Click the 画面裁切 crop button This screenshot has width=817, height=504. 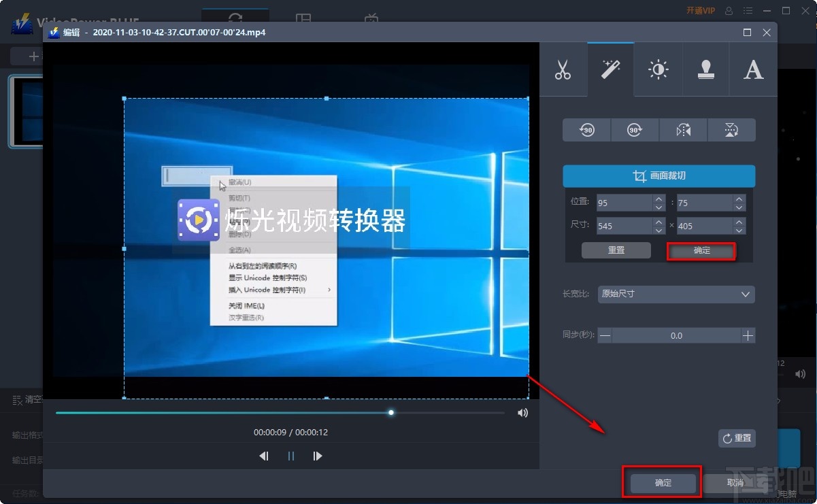click(658, 176)
